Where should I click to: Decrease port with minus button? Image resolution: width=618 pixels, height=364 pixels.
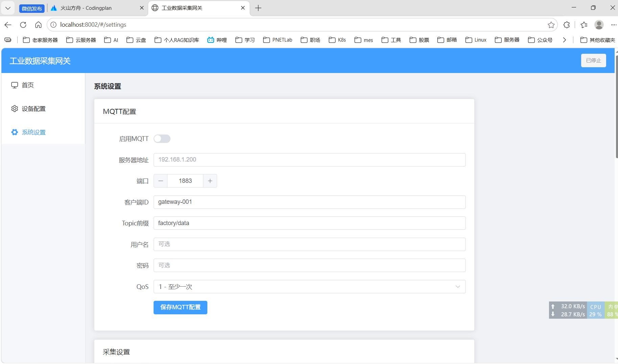click(161, 181)
